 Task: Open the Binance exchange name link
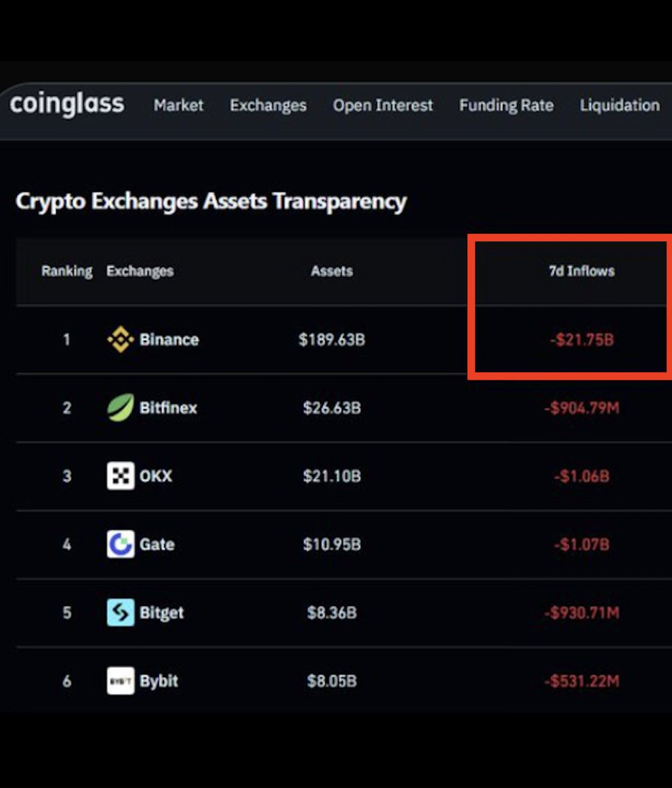[169, 339]
